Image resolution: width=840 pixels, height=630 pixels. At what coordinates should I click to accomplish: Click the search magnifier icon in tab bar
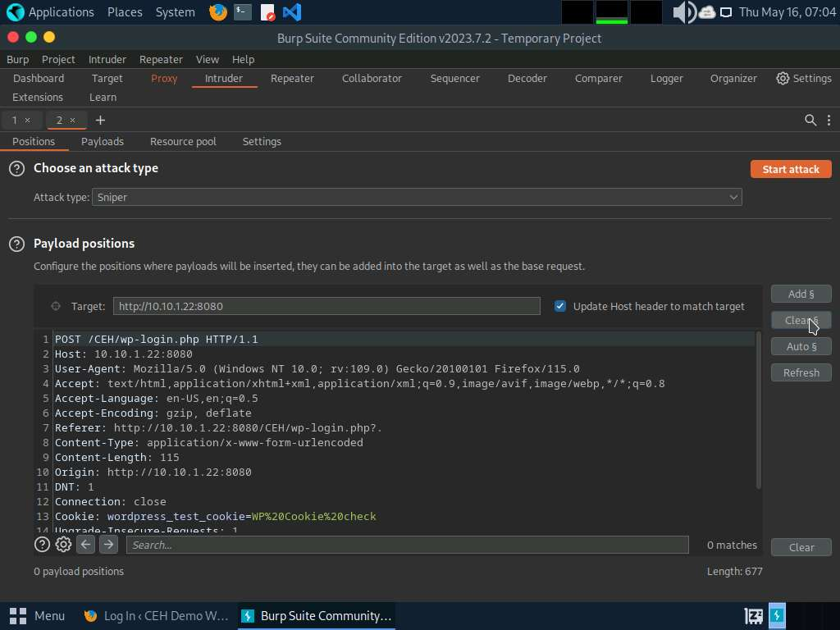click(810, 120)
